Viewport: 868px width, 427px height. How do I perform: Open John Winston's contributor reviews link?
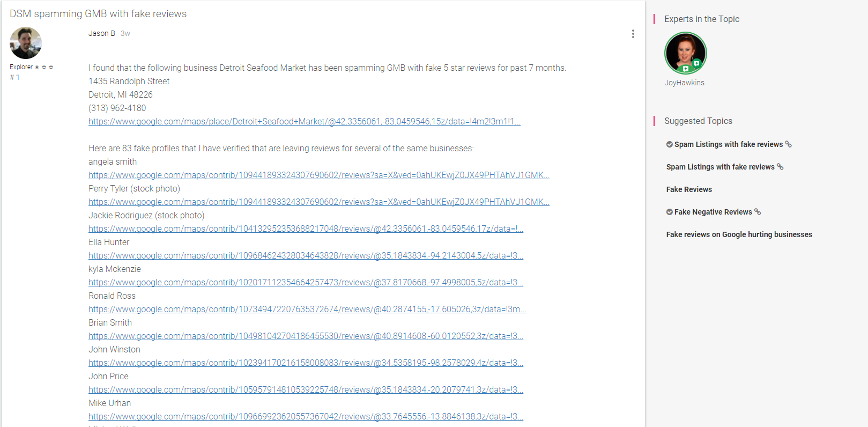click(x=306, y=363)
